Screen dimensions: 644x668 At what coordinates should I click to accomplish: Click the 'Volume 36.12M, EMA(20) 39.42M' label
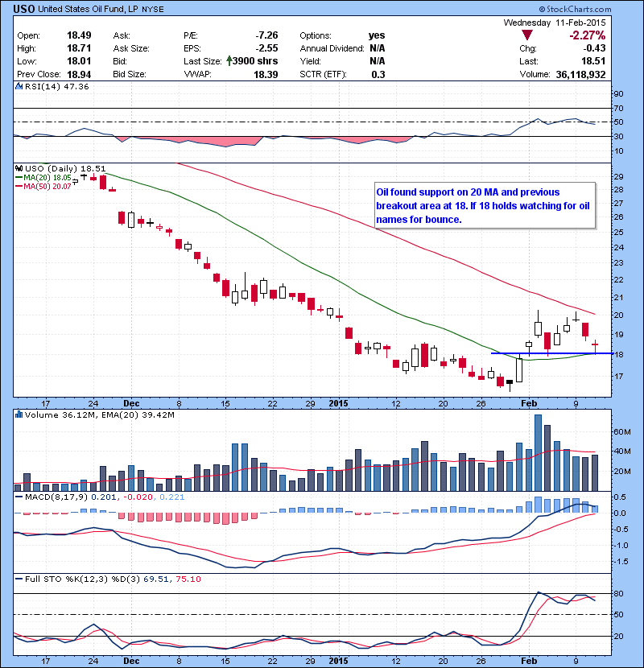[x=99, y=414]
